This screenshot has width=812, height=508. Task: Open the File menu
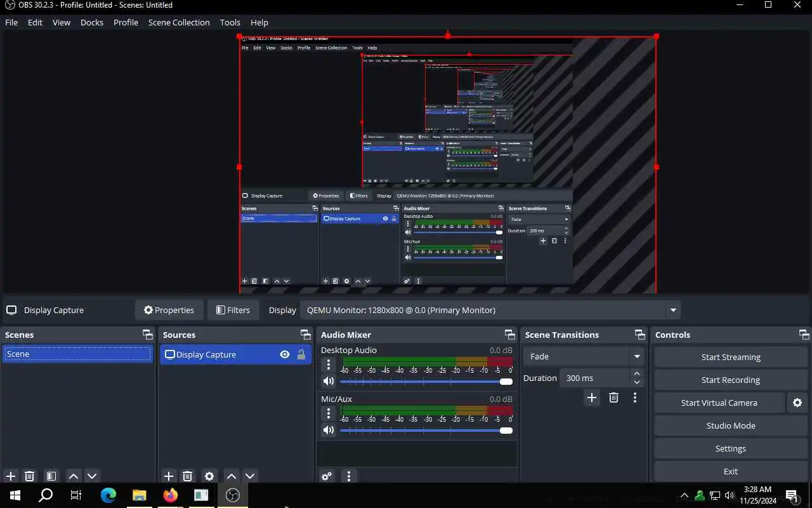(11, 22)
